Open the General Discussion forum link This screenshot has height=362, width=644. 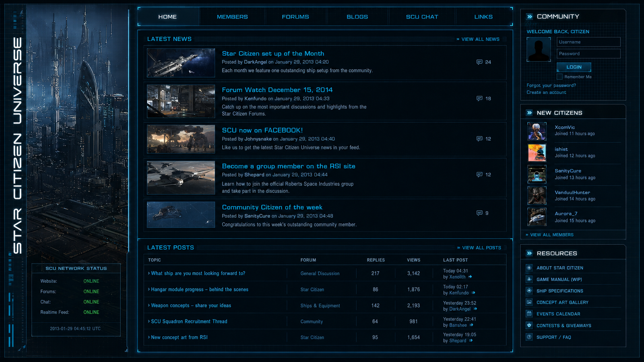320,274
